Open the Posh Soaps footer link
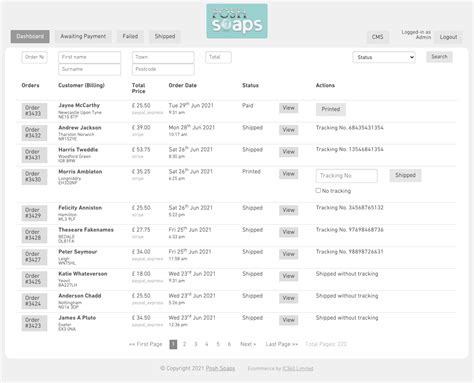The height and width of the screenshot is (383, 474). pos(220,368)
